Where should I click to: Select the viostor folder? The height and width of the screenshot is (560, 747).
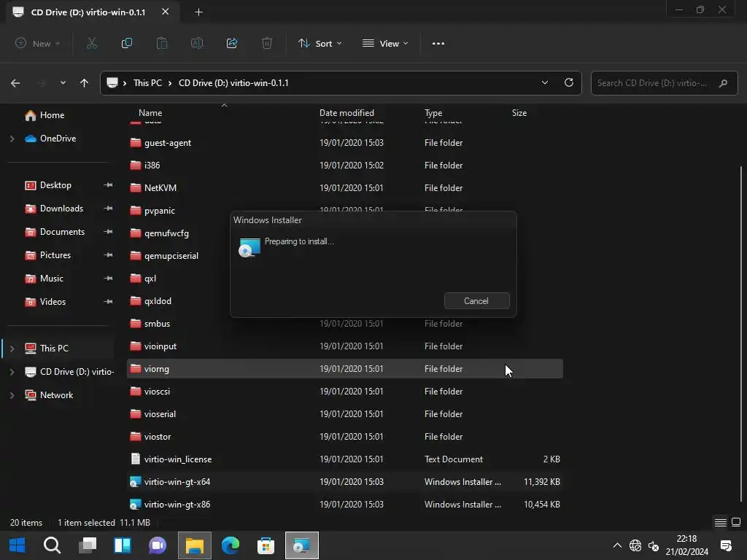point(345,437)
